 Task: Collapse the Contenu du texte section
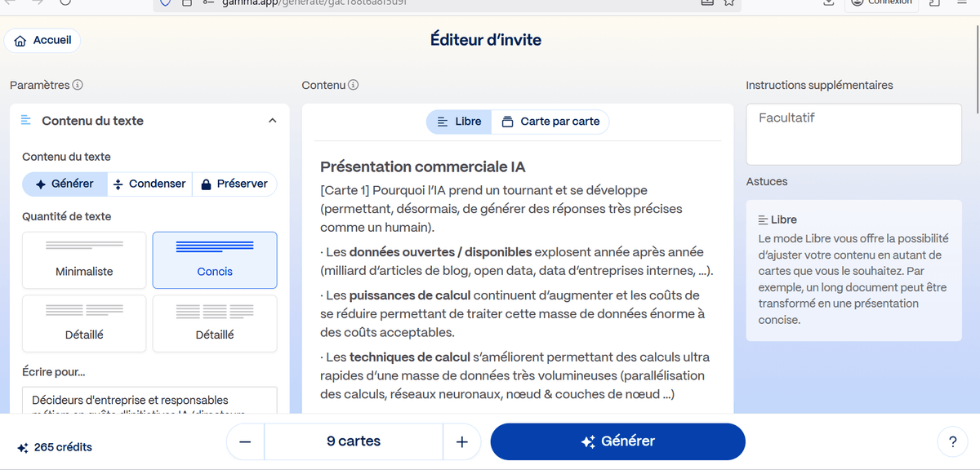click(273, 121)
